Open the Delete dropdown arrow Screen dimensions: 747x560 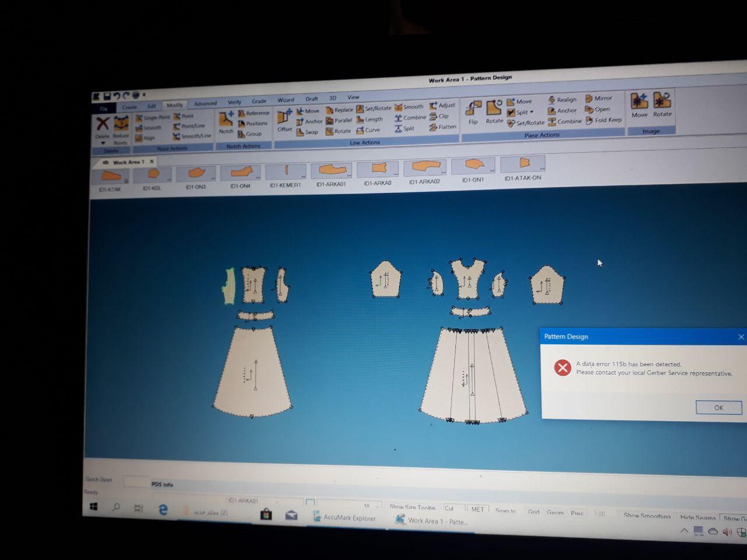(103, 143)
